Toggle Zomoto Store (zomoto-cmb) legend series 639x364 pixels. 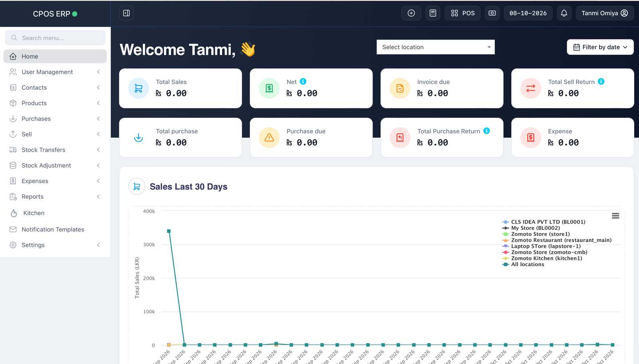(x=545, y=252)
